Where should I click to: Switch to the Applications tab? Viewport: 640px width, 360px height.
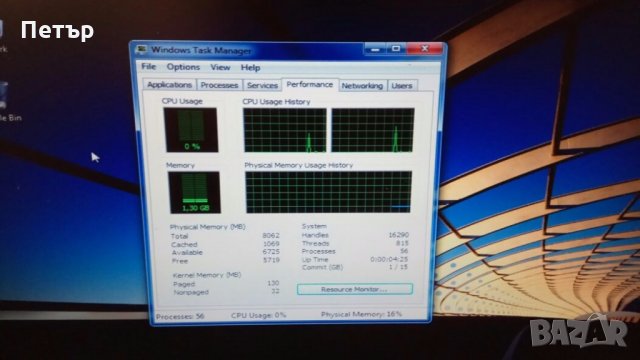point(169,85)
